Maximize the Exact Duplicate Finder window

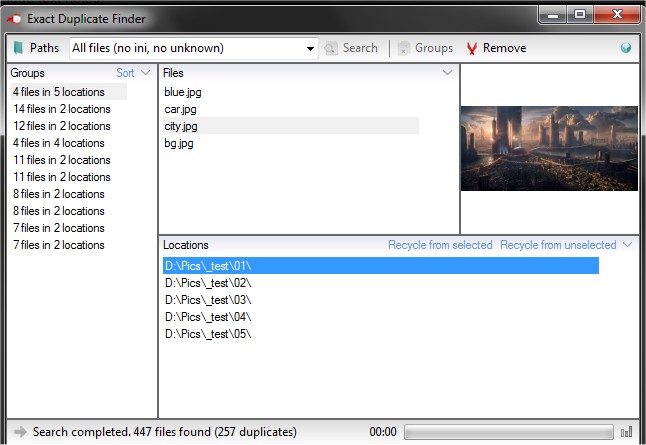coord(580,15)
